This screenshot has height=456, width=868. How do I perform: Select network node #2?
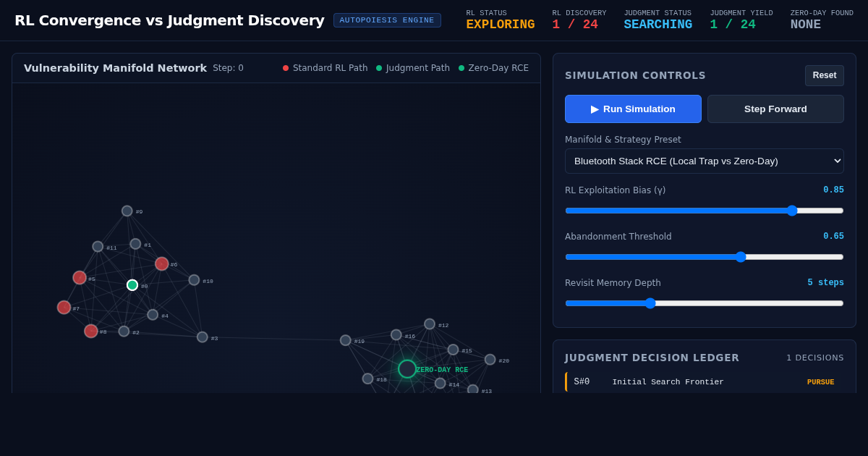(124, 332)
